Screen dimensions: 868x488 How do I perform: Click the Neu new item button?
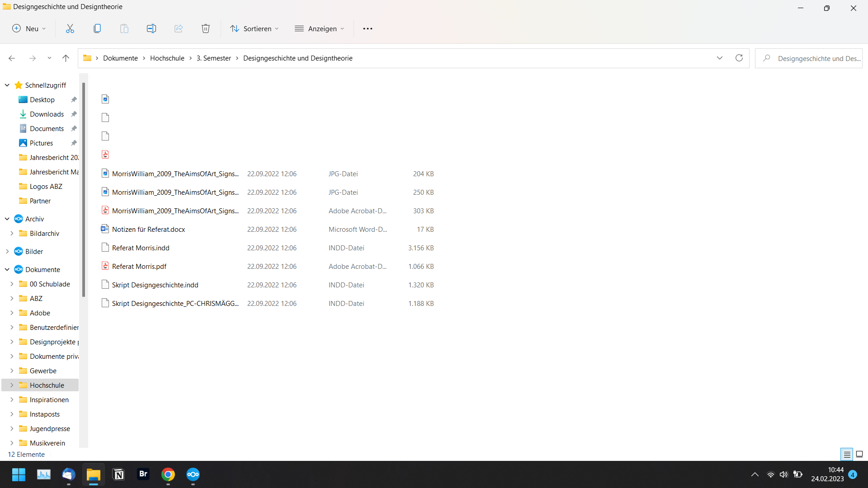click(x=29, y=28)
